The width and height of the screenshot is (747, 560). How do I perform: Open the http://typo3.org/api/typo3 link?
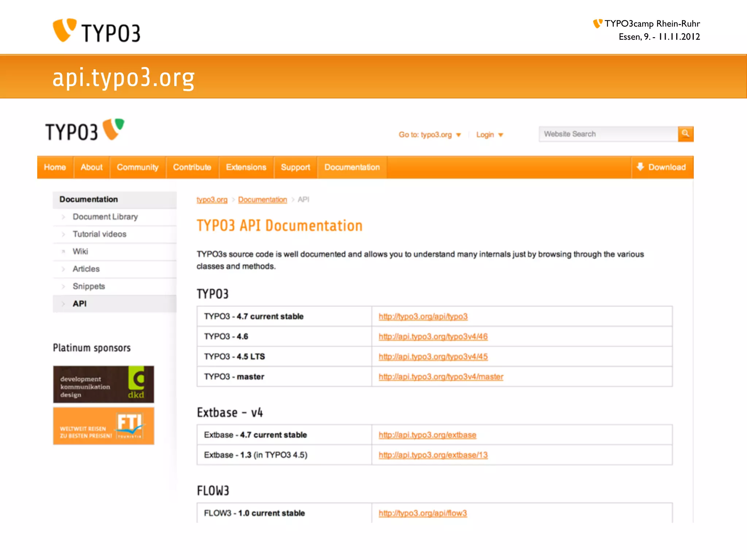tap(423, 316)
